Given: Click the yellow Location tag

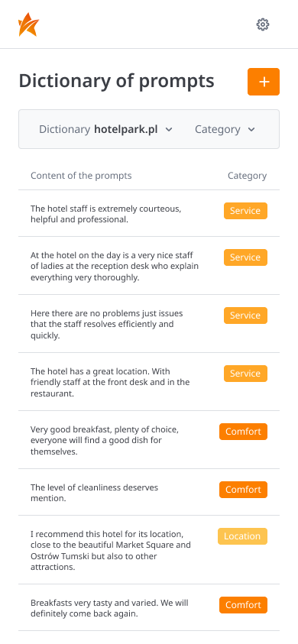Looking at the screenshot, I should click(242, 536).
